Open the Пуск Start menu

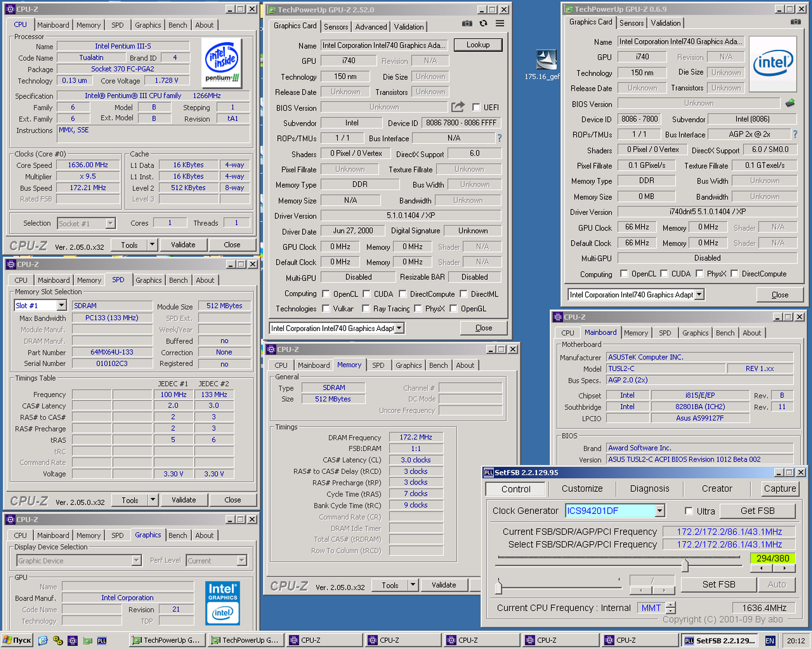(x=16, y=640)
